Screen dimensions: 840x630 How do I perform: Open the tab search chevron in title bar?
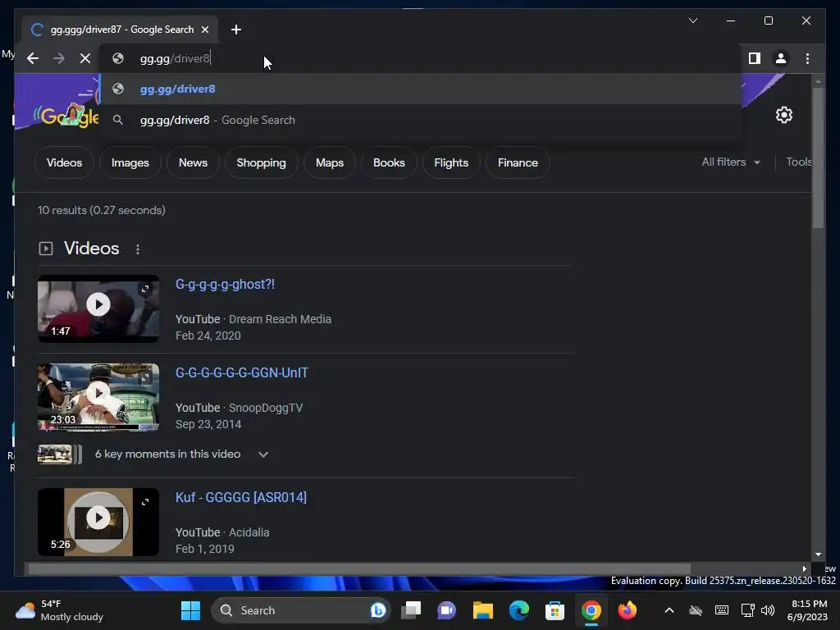click(693, 21)
